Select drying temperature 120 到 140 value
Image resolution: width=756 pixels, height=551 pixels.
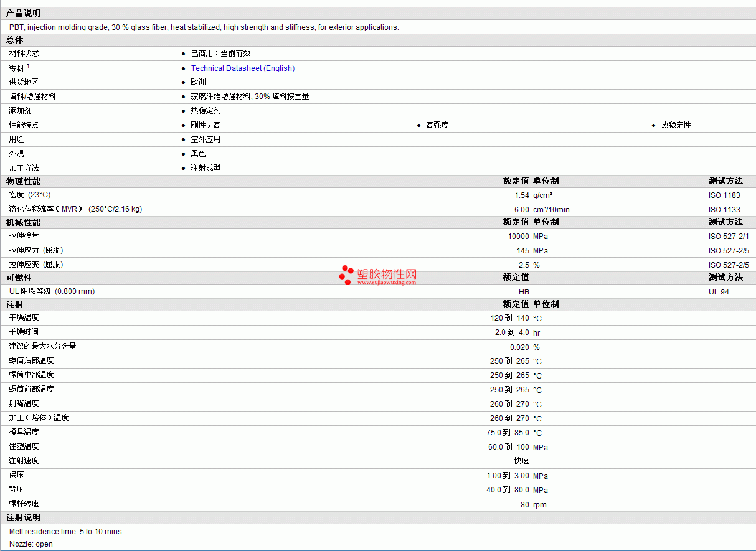click(x=510, y=318)
